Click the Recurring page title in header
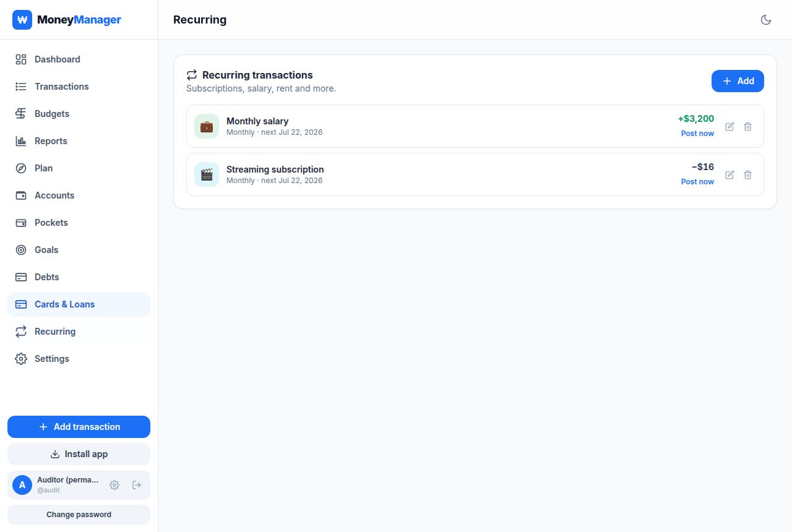 tap(200, 20)
